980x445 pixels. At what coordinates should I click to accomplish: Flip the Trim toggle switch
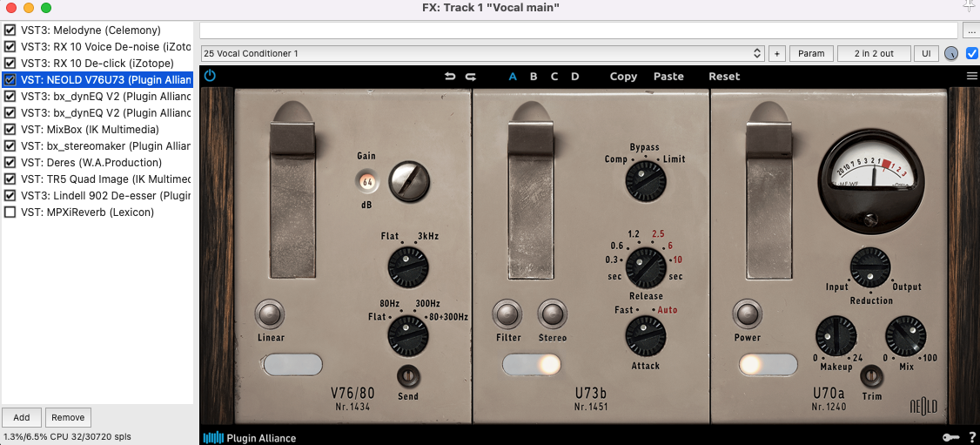click(x=871, y=377)
